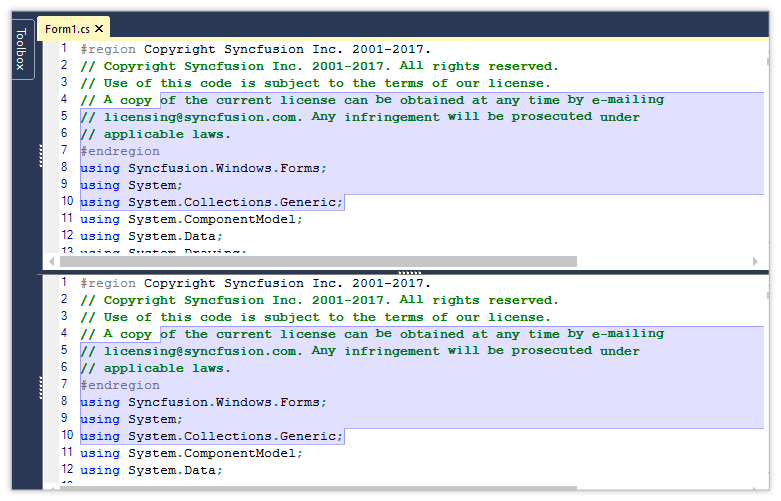Click line number 12 in bottom pane
This screenshot has height=501, width=781.
(66, 469)
